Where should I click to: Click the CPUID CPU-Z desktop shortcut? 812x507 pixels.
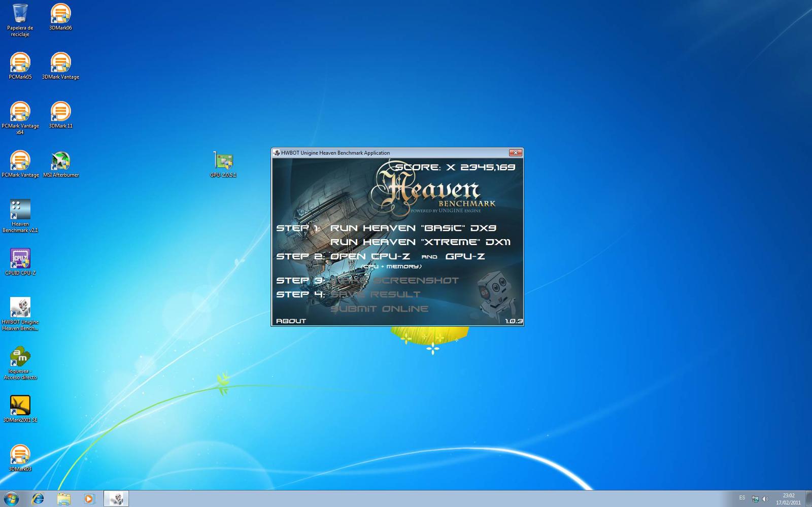pos(20,262)
